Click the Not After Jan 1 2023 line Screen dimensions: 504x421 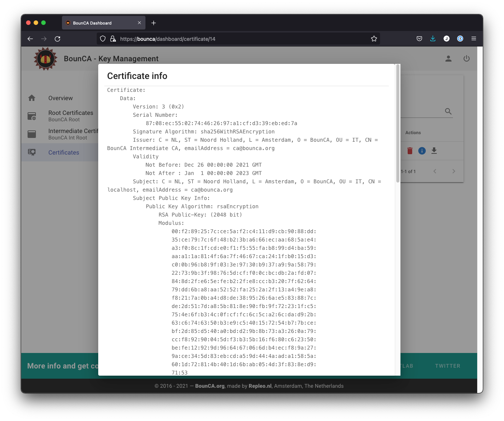pyautogui.click(x=204, y=173)
